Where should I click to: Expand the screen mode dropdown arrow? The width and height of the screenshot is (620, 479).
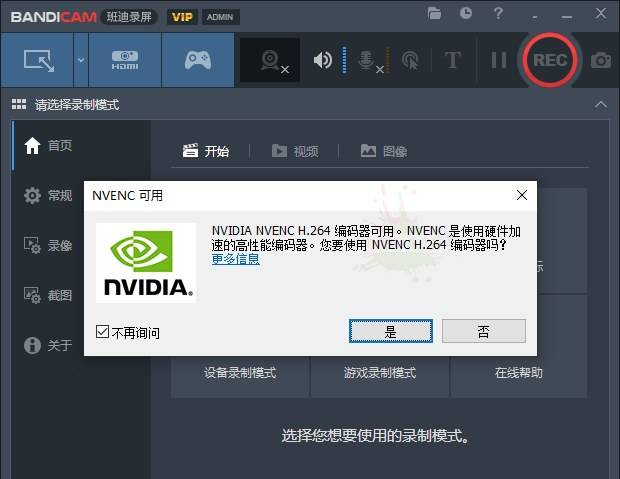[81, 60]
